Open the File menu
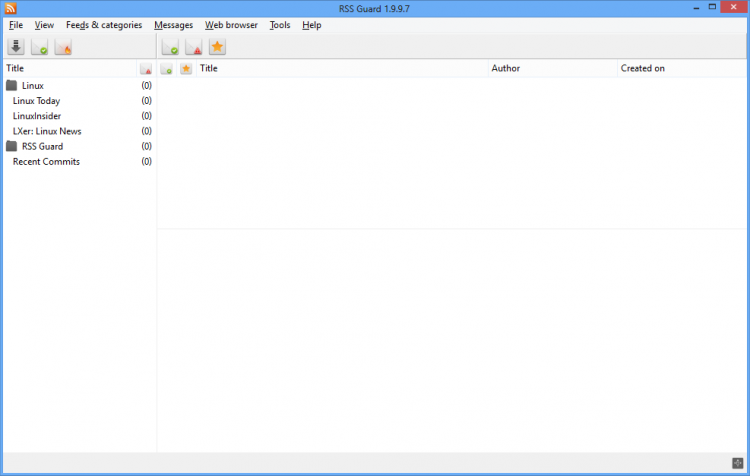This screenshot has width=750, height=476. tap(16, 25)
